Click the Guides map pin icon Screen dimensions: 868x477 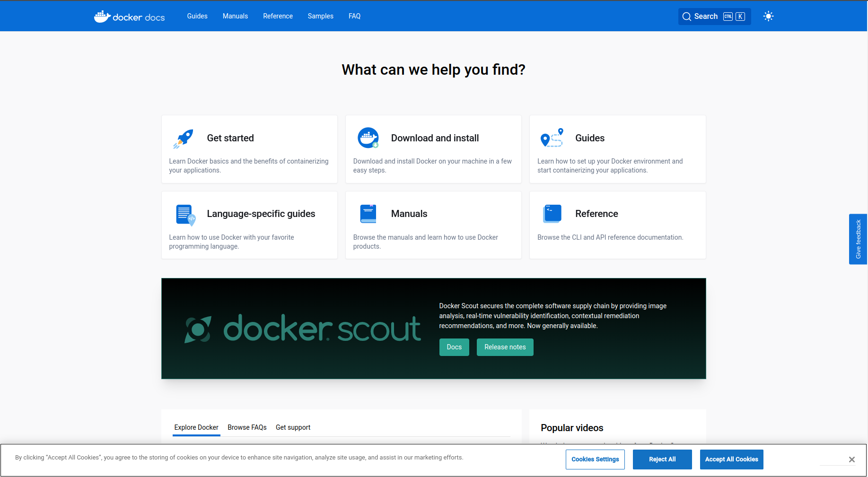[552, 138]
